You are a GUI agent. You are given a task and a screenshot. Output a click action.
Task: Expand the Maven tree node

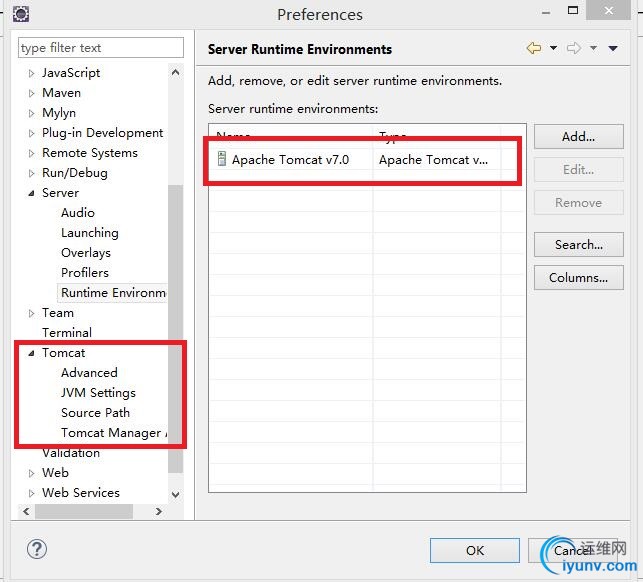click(31, 93)
